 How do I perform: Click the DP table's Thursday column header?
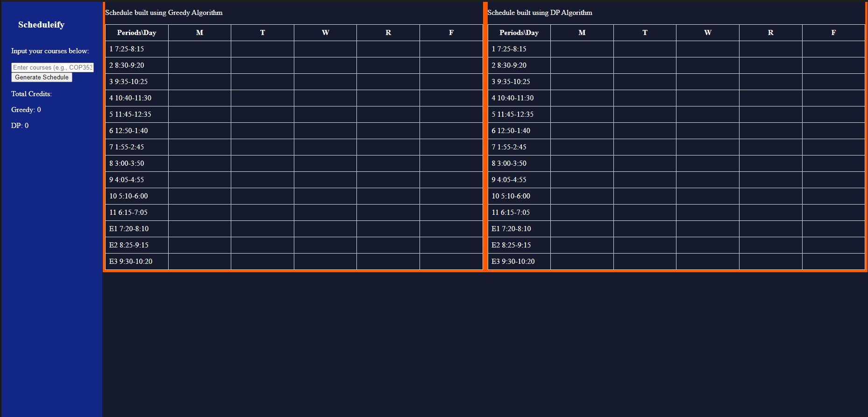pos(770,33)
